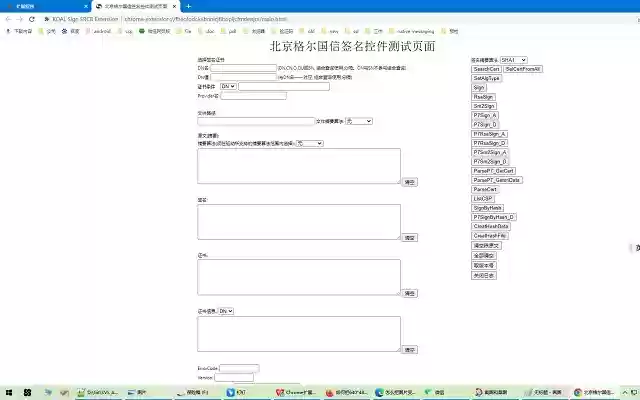Click the ListCSP button
The image size is (640, 400).
point(483,199)
